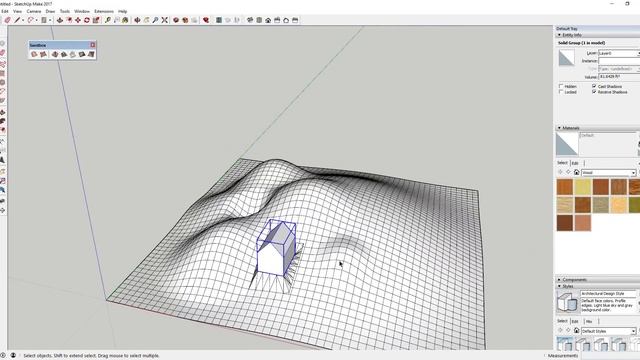Select Sandbox From Scratch tool
640x360 pixels.
pos(43,54)
